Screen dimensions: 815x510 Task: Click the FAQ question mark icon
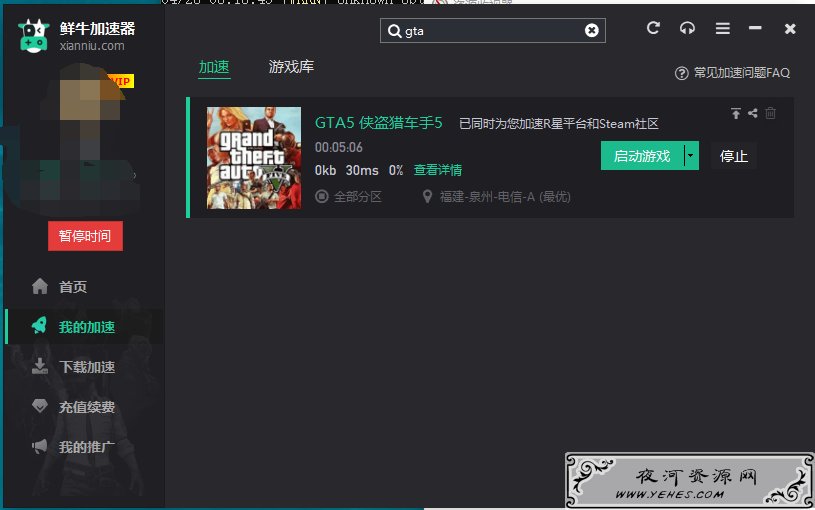click(681, 73)
